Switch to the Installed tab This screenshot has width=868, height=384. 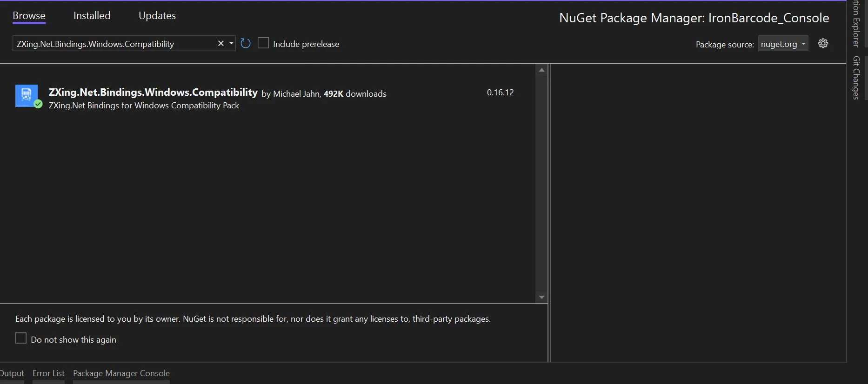92,16
